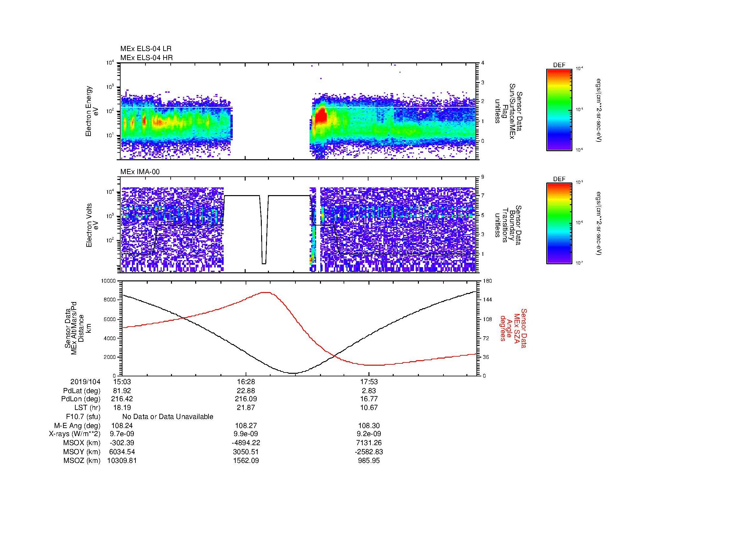Click LST value '10.67'
This screenshot has width=756, height=534.
click(369, 407)
